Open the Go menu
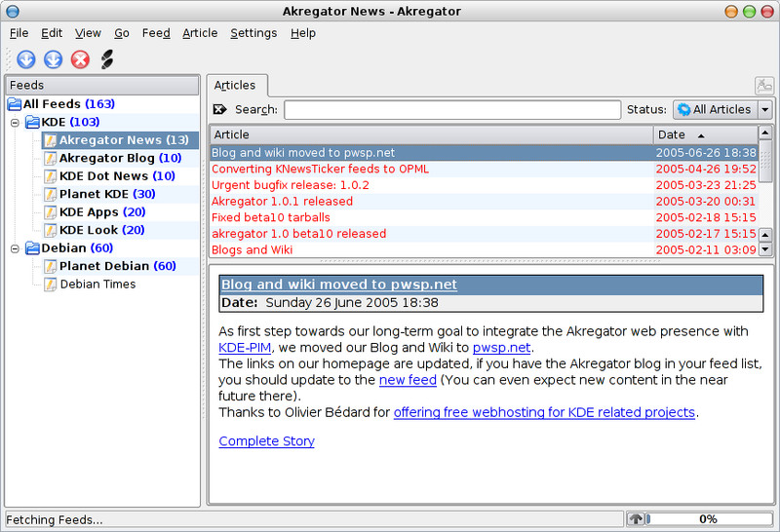Viewport: 780px width, 532px height. (x=122, y=33)
